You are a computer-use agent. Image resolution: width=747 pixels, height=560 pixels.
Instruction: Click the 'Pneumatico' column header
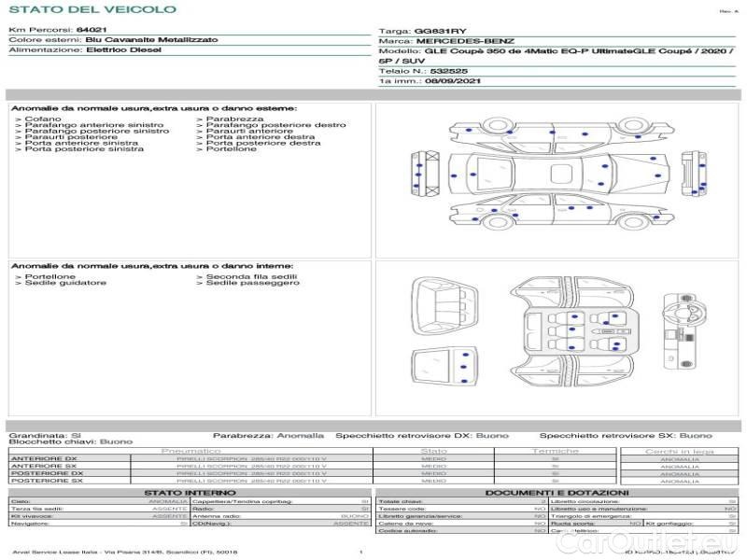click(190, 451)
